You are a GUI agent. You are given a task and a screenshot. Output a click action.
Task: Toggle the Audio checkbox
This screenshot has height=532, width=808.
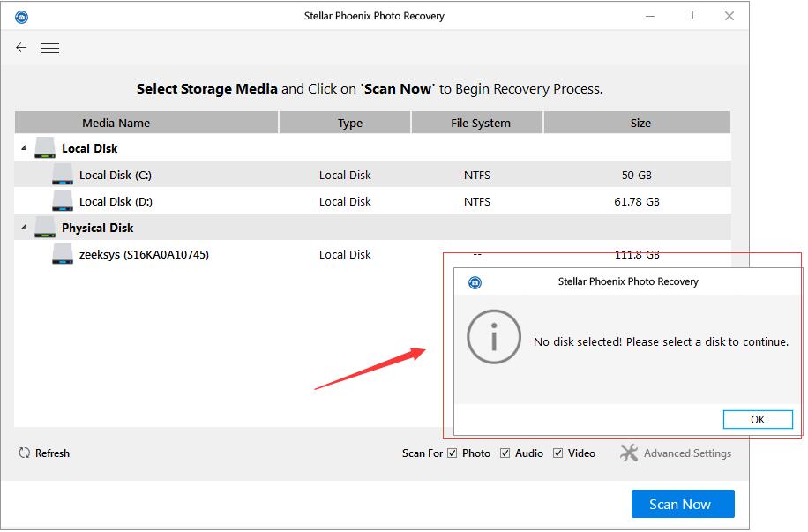(505, 453)
